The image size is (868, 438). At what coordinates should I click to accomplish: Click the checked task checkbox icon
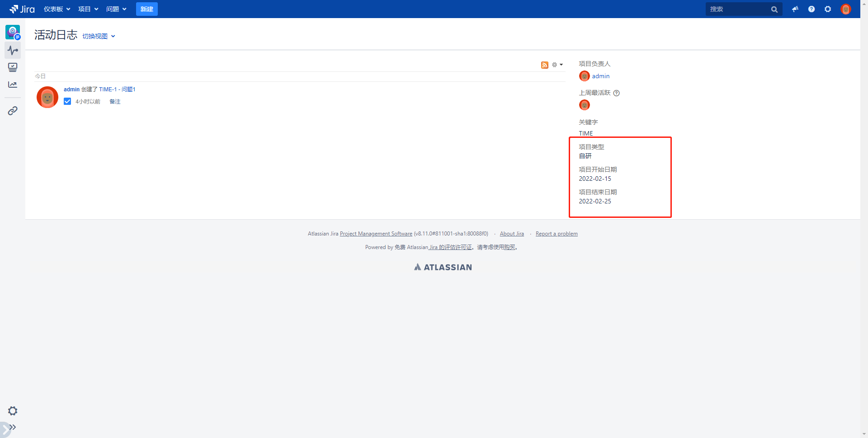click(x=67, y=102)
